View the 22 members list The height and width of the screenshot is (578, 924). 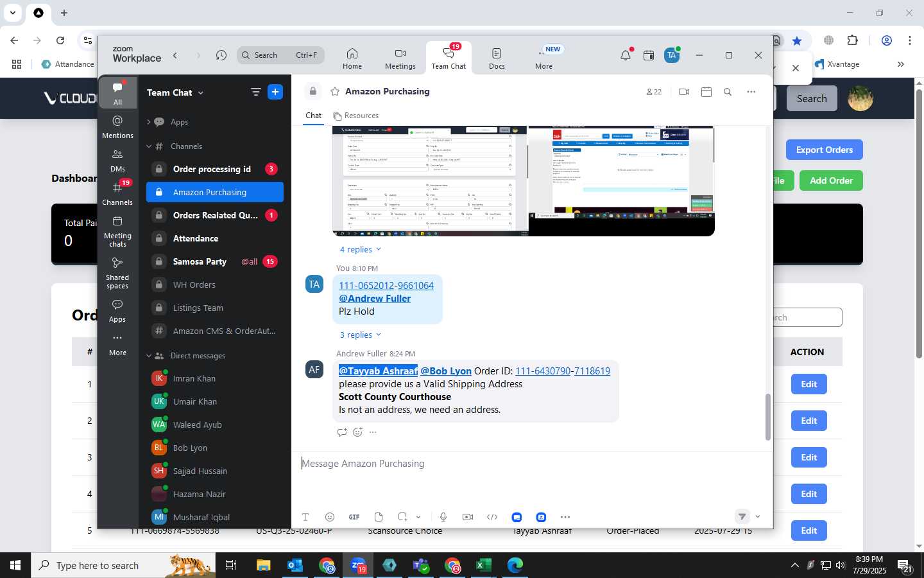654,92
